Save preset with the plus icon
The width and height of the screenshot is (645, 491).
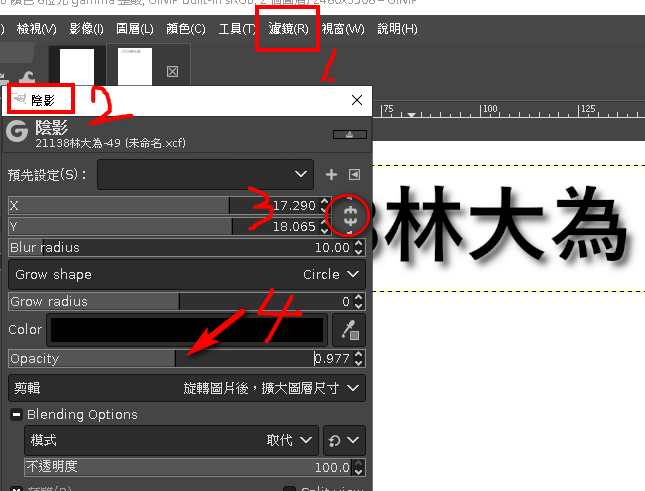(332, 175)
